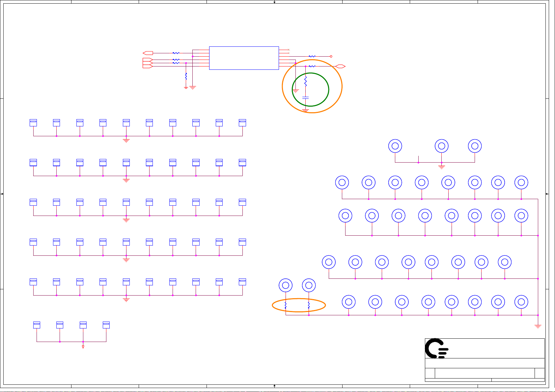Select the vertical resistor above the capacitor
The height and width of the screenshot is (392, 555).
306,81
